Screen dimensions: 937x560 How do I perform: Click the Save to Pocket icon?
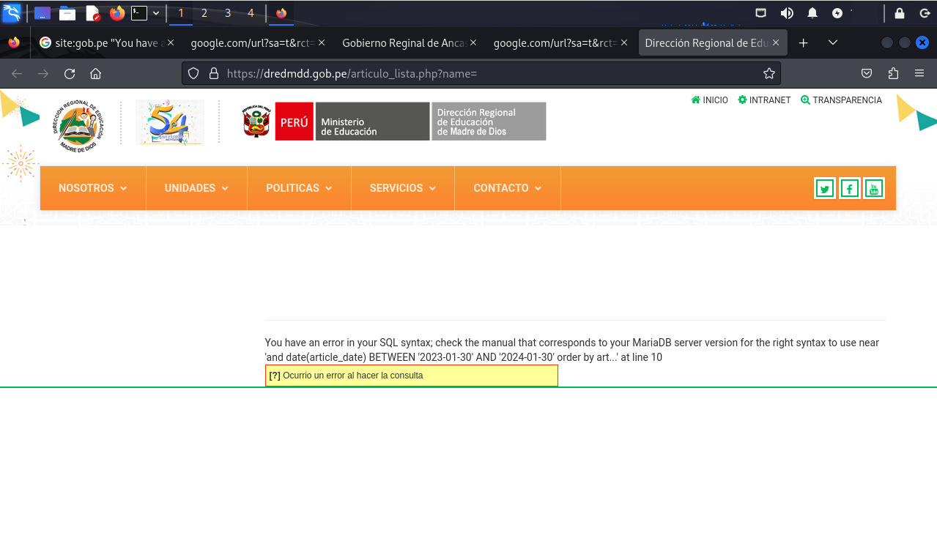867,73
